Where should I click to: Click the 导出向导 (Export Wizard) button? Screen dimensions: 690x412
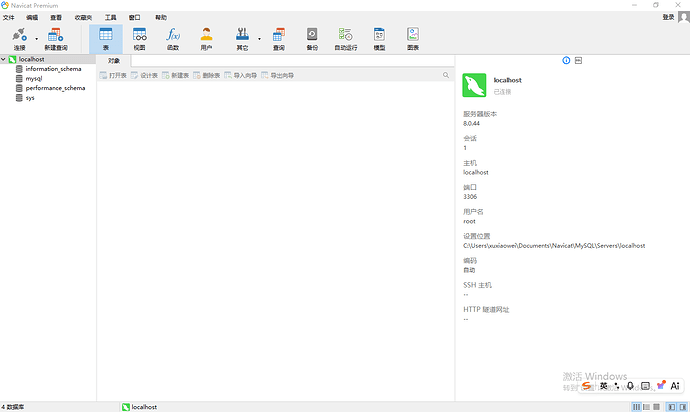tap(278, 75)
